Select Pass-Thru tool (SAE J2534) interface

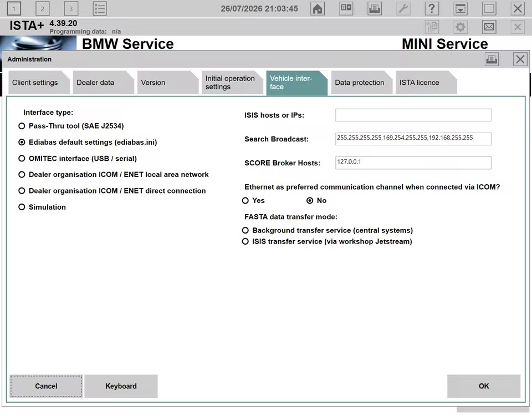(x=71, y=126)
